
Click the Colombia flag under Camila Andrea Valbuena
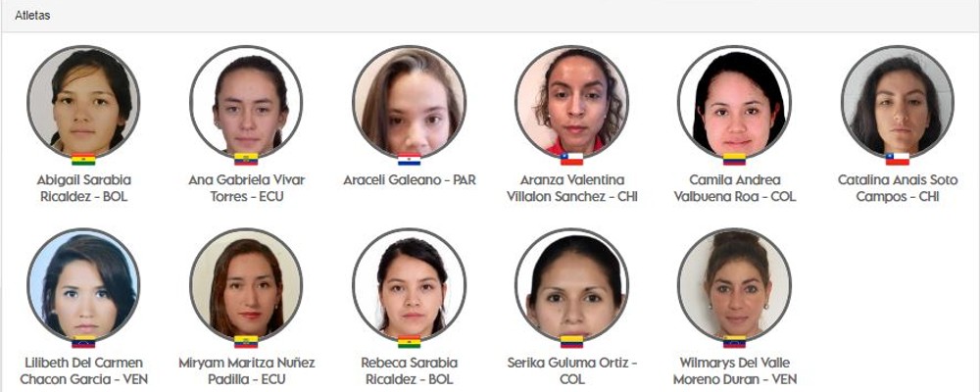[734, 160]
